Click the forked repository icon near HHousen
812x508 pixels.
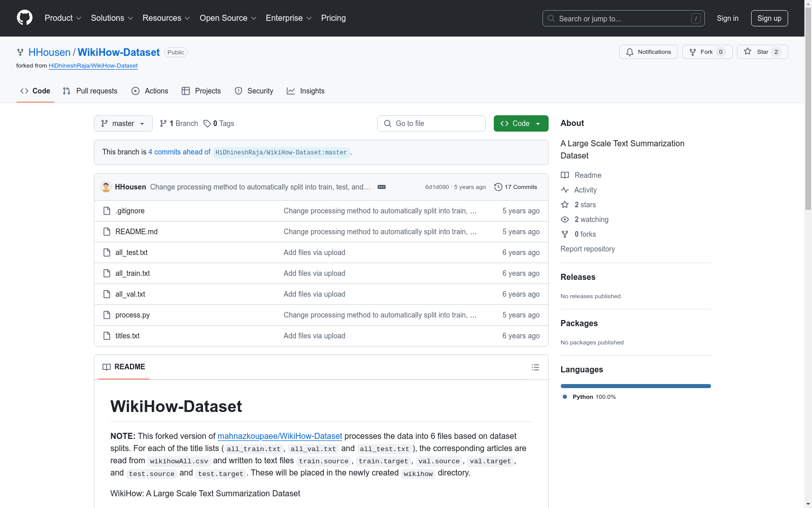[20, 52]
